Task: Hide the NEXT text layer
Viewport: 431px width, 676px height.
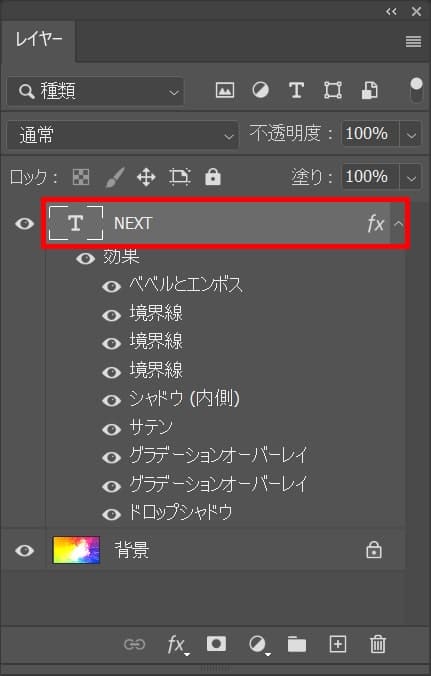Action: point(25,223)
